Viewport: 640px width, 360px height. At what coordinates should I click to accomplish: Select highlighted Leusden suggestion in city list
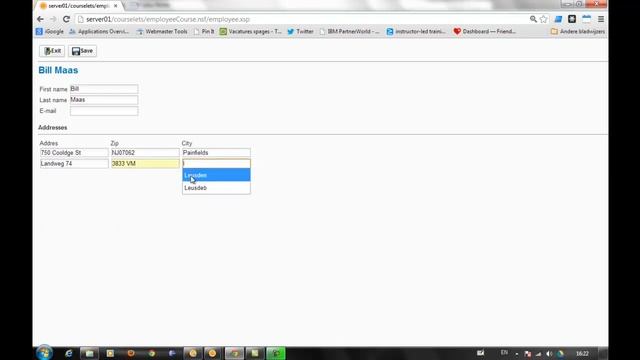pos(216,175)
